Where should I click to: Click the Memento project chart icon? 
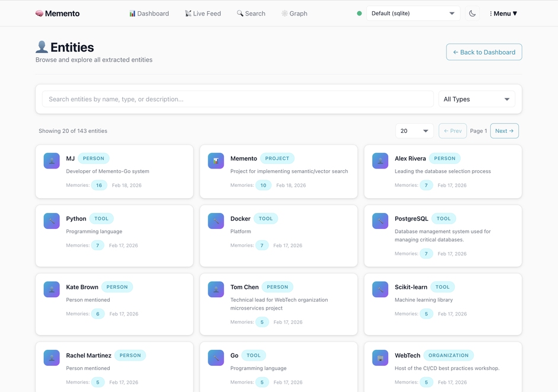216,161
